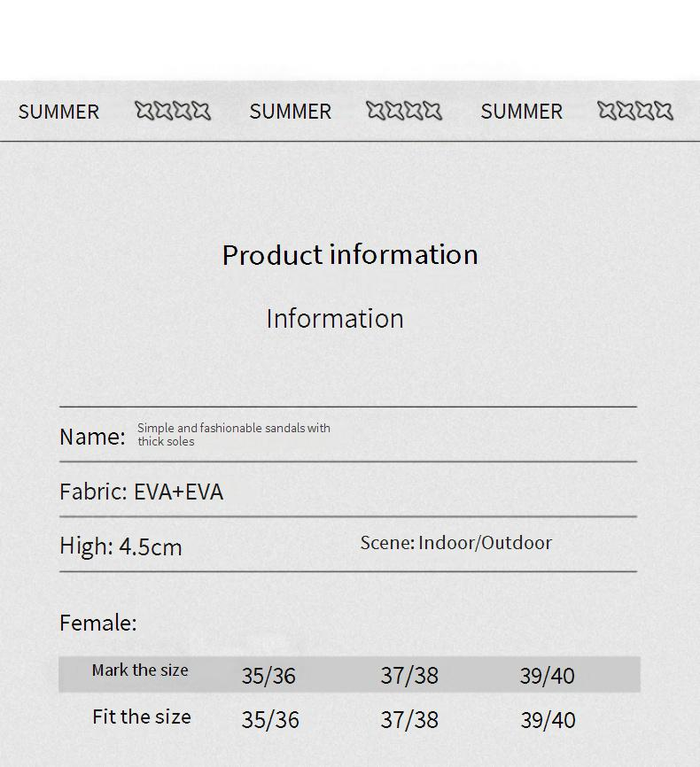Click the leftmost four-star decoration icon
The height and width of the screenshot is (767, 700).
[x=173, y=111]
